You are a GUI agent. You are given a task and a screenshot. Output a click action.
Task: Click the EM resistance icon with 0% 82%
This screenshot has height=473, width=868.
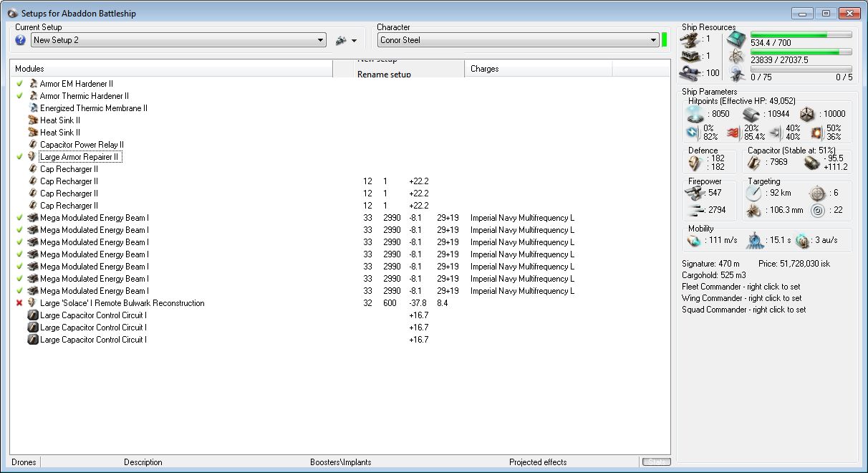693,133
